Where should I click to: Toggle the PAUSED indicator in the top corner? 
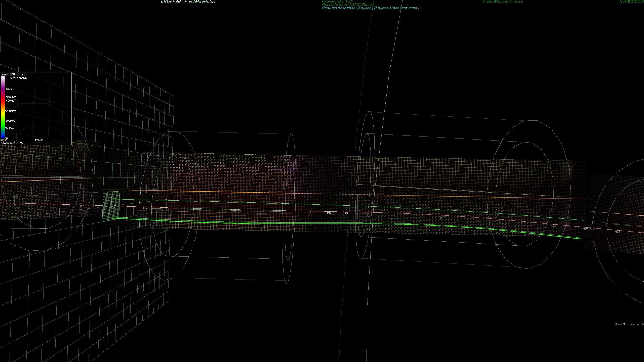tap(631, 2)
